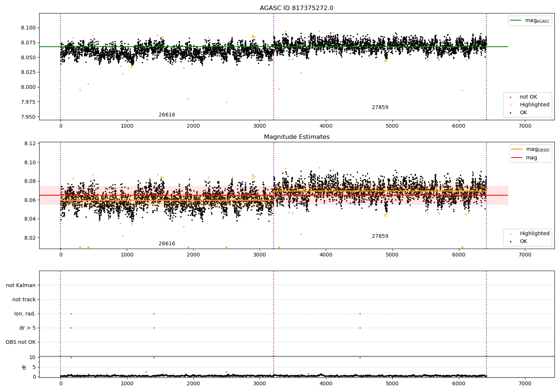Image resolution: width=560 pixels, height=392 pixels.
Task: Click the 4000 x-tick under the bottom plot
Action: click(x=326, y=383)
